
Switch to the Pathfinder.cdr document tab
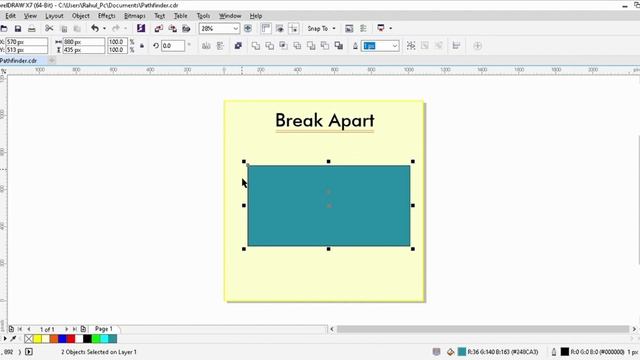[x=19, y=60]
